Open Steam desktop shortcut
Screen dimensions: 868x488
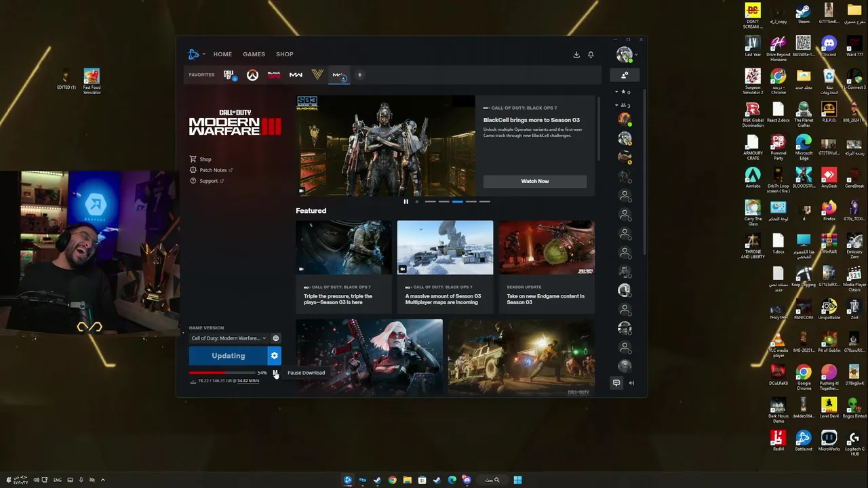click(x=804, y=13)
